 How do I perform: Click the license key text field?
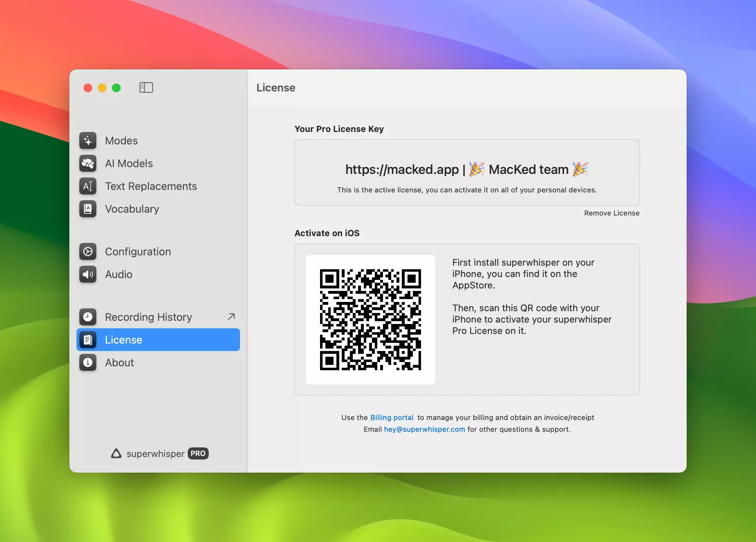click(x=467, y=170)
